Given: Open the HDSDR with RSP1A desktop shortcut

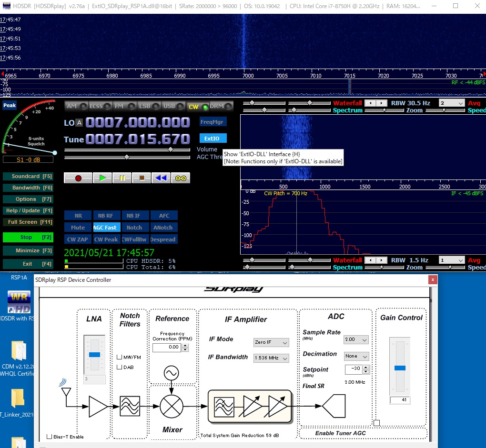Looking at the screenshot, I should pos(19,305).
